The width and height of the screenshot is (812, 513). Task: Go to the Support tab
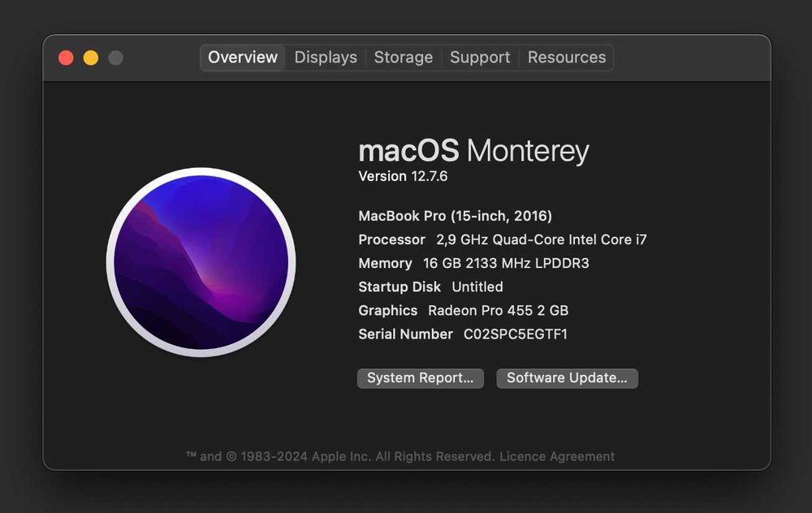tap(480, 58)
